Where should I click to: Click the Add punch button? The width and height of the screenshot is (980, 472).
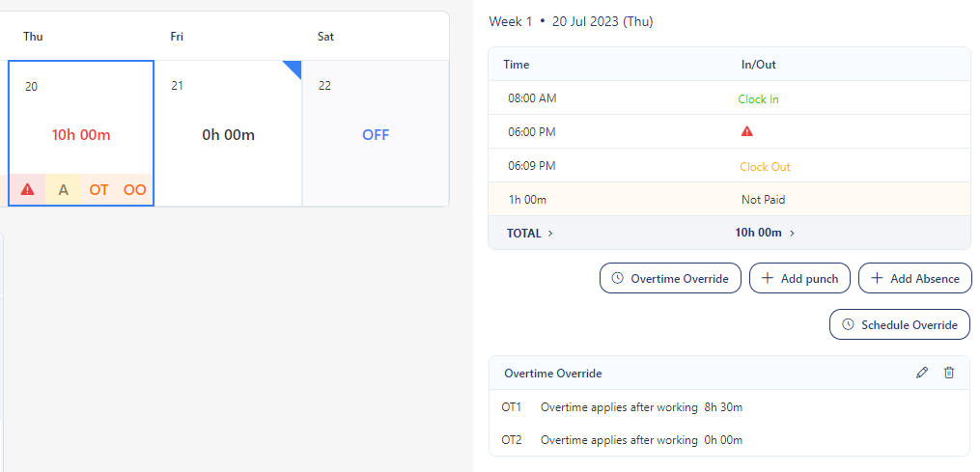pos(799,279)
